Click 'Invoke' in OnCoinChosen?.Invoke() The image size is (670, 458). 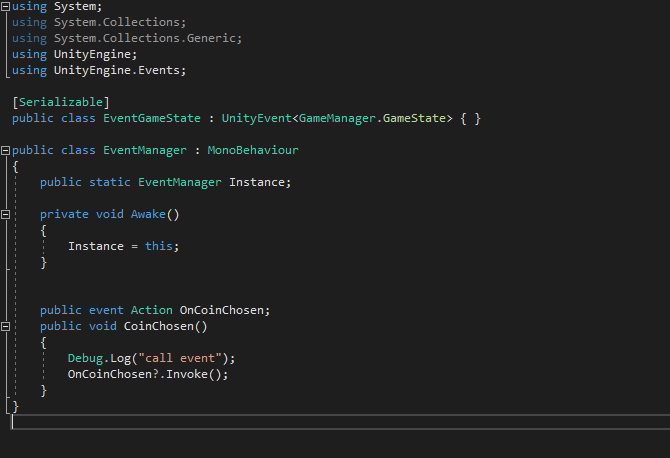[x=187, y=374]
